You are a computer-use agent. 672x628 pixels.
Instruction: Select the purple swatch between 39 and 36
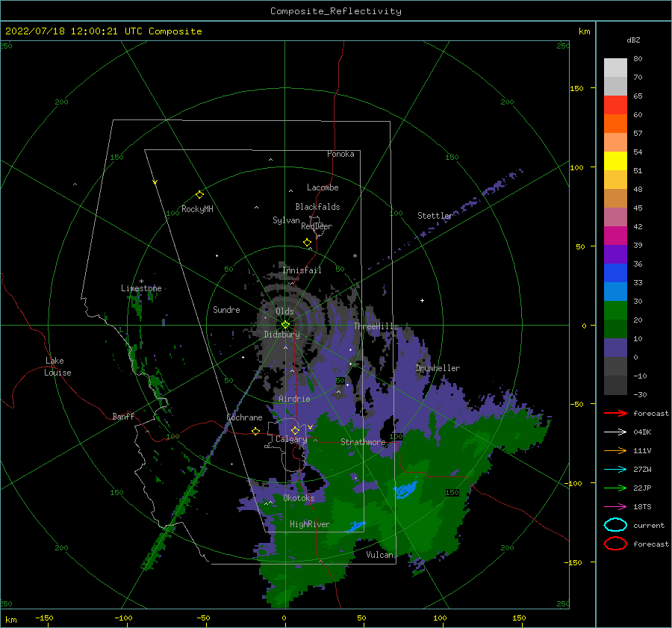coord(615,254)
